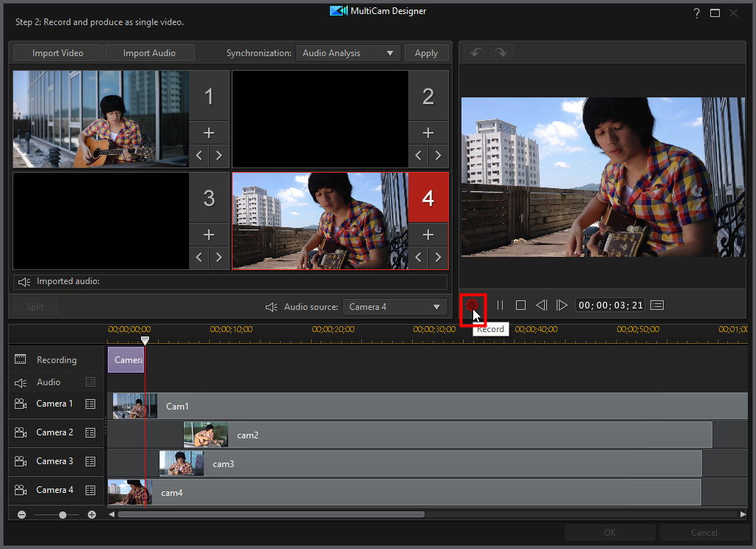756x549 pixels.
Task: Click the Imported audio speaker icon
Action: (x=24, y=282)
